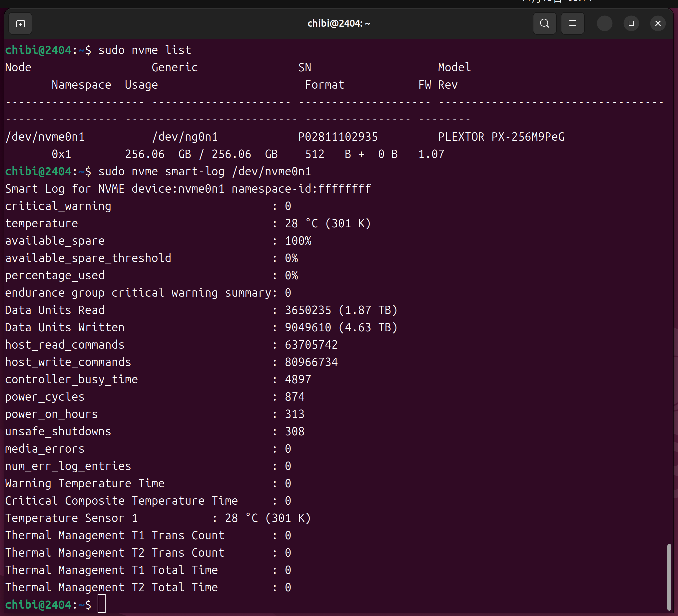Click power_cycles value 874
Screen dimensions: 678x616
[x=295, y=397]
